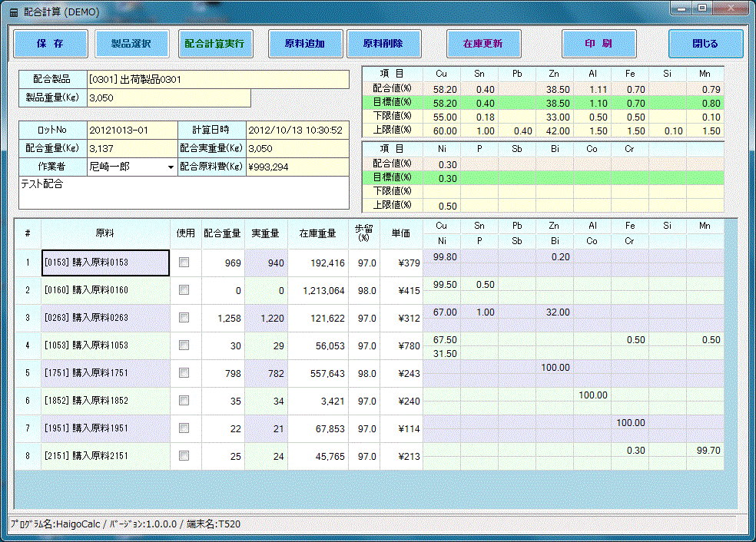Click the 単価 column header

point(401,233)
